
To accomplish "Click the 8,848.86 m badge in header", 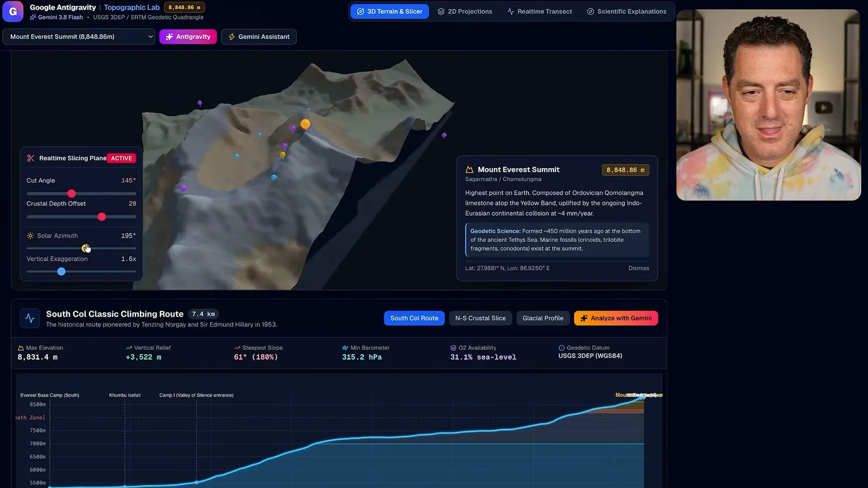I will tap(184, 8).
